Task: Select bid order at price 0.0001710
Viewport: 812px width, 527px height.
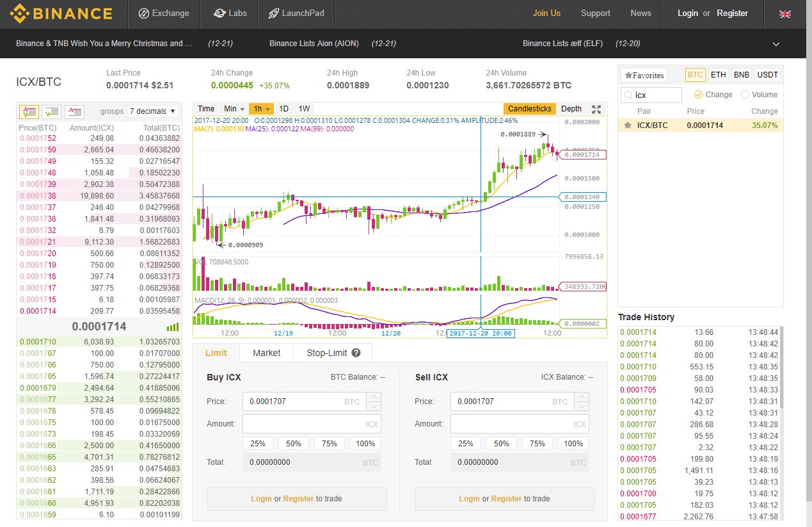Action: pyautogui.click(x=100, y=343)
